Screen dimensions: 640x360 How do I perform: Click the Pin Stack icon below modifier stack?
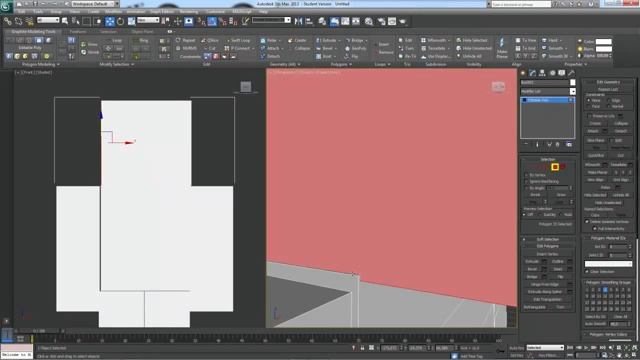[x=526, y=144]
